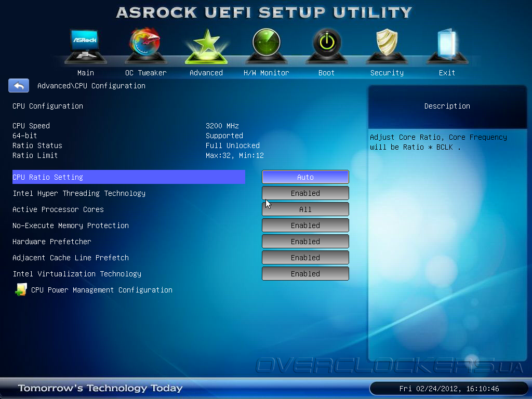Image resolution: width=532 pixels, height=399 pixels.
Task: Switch to the Boot tab label
Action: click(326, 73)
